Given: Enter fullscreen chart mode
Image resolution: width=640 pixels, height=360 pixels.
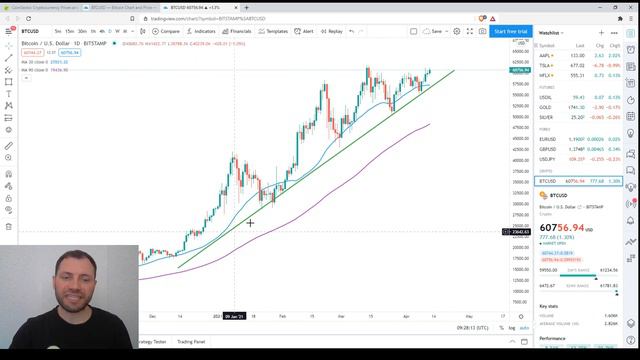Looking at the screenshot, I should (x=470, y=31).
